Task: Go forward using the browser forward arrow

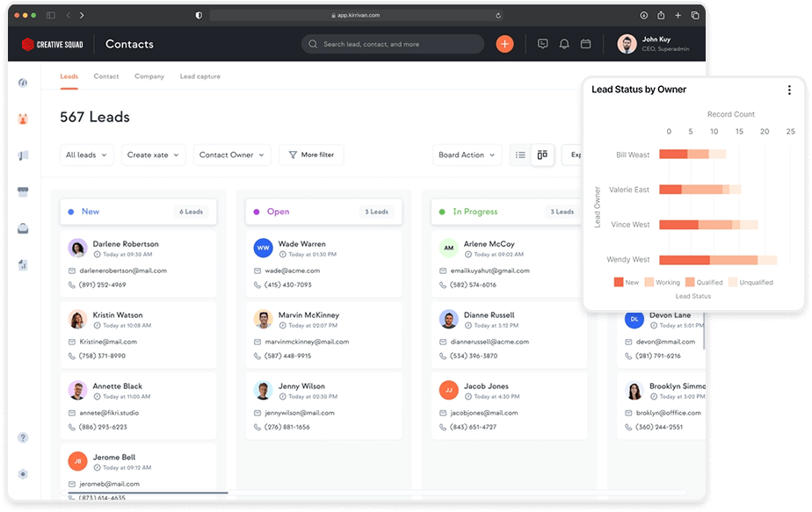Action: tap(82, 16)
